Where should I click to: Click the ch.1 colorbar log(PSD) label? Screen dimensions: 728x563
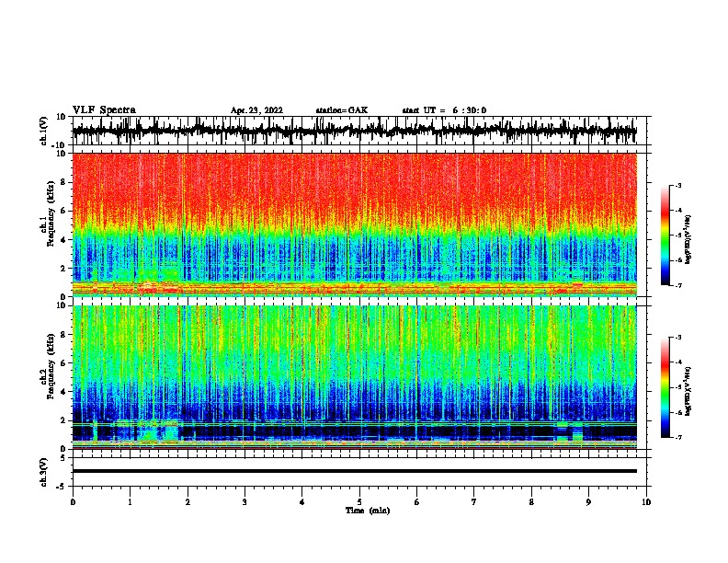(688, 239)
